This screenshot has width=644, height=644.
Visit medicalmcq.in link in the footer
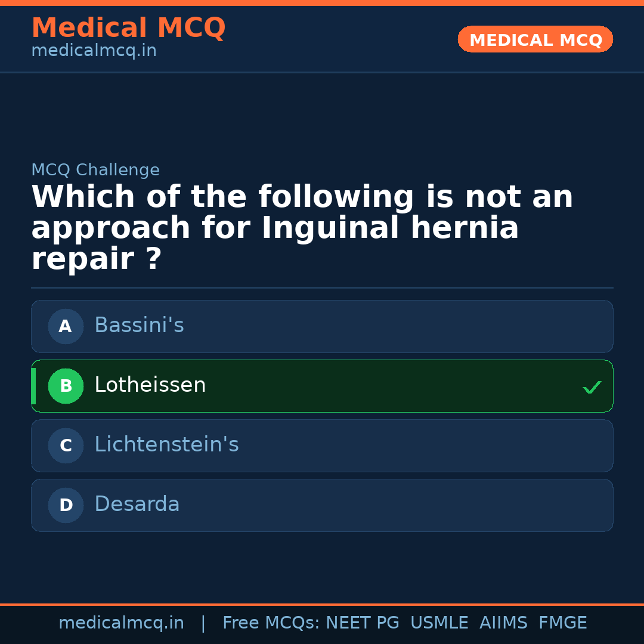pyautogui.click(x=121, y=623)
